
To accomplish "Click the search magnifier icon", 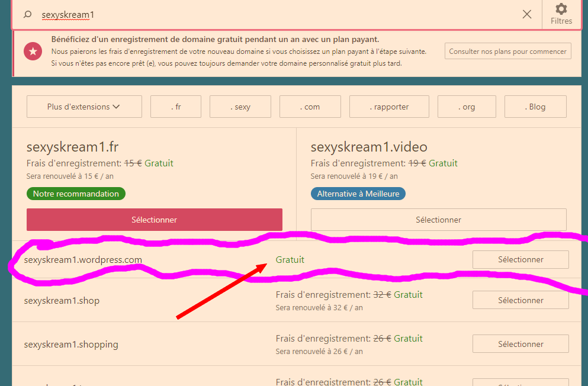I will (27, 15).
